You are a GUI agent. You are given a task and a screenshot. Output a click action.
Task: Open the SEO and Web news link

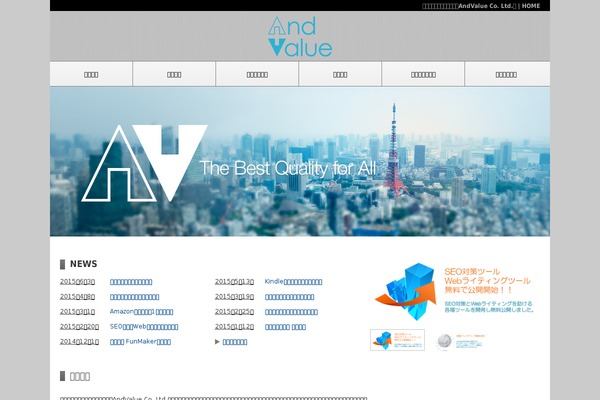(144, 327)
